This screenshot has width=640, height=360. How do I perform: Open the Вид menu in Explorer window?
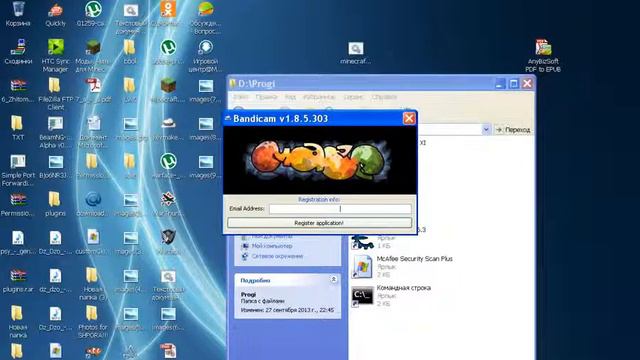tap(290, 97)
